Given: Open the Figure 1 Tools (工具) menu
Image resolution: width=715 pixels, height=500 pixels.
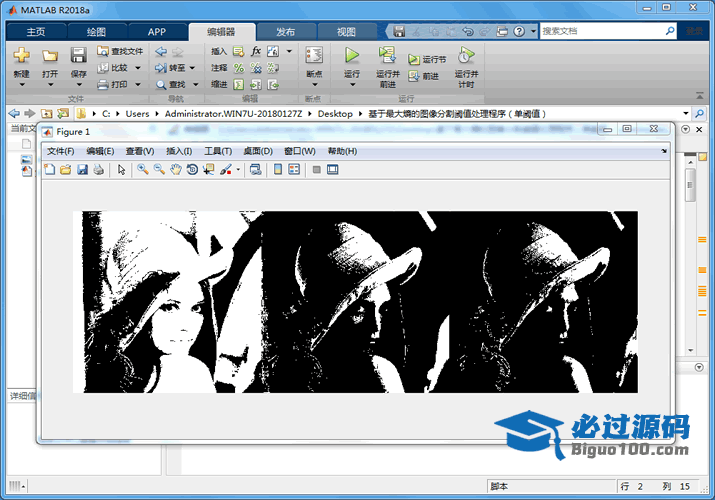Looking at the screenshot, I should [218, 151].
